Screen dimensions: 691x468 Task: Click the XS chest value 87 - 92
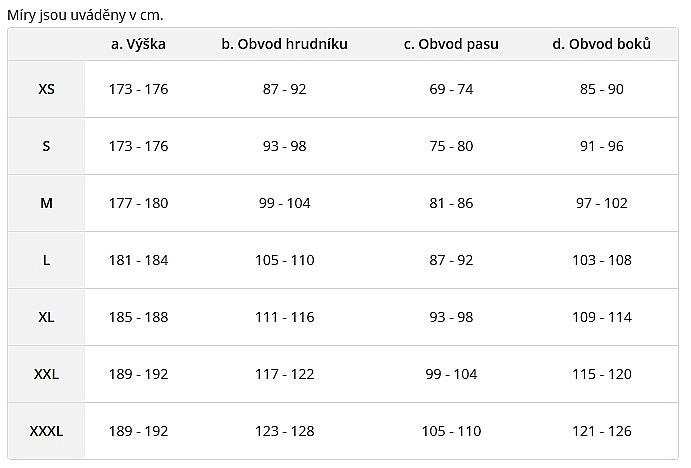point(285,89)
